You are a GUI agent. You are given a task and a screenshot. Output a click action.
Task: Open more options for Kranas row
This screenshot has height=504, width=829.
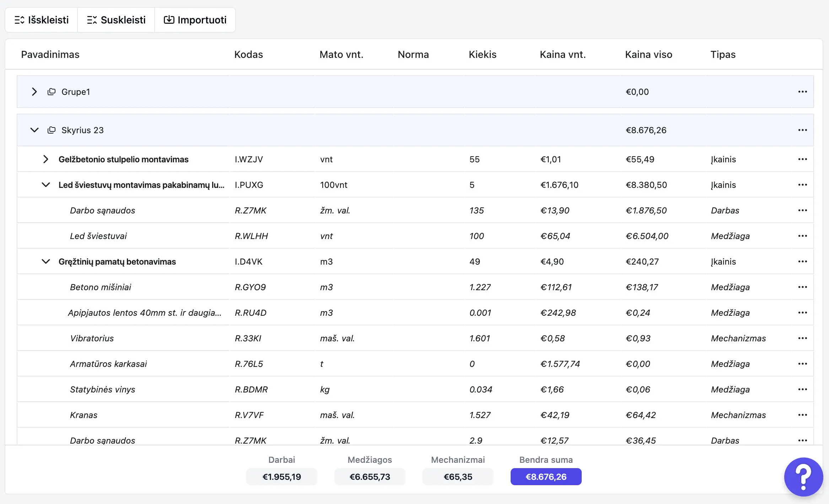[802, 415]
